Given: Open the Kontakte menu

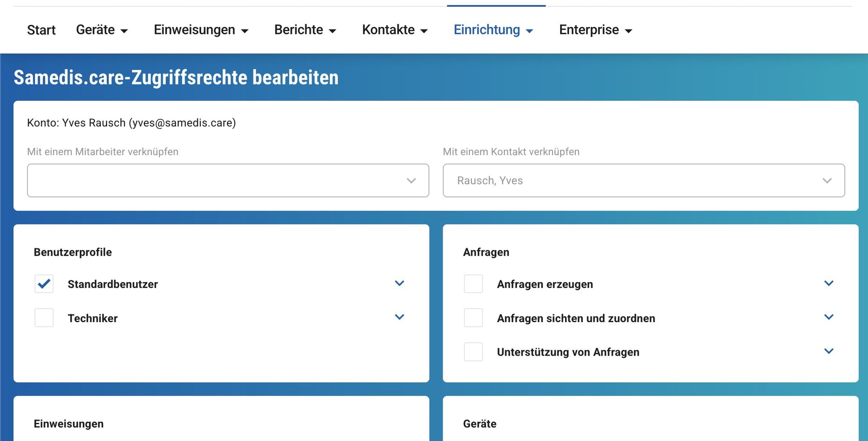Looking at the screenshot, I should point(395,30).
